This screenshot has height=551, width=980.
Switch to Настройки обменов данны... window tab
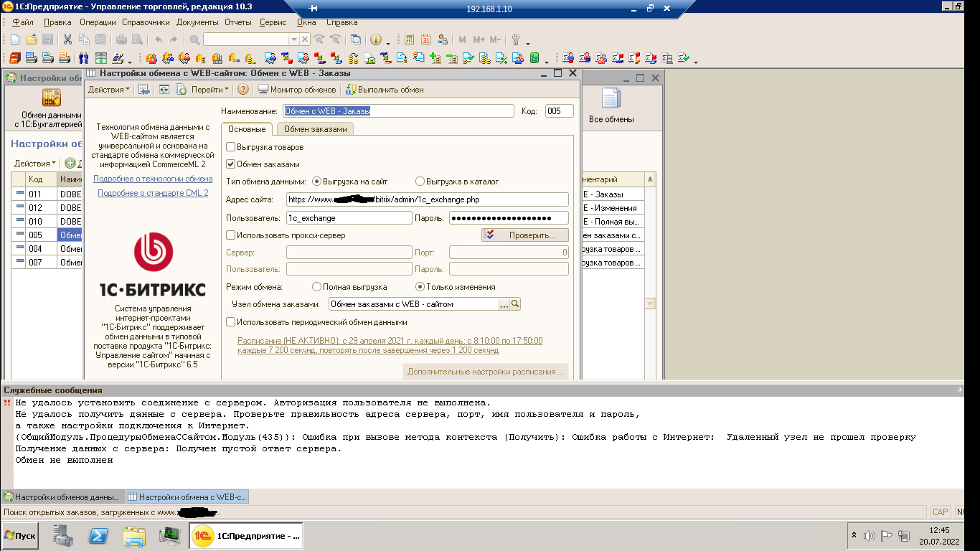[62, 496]
